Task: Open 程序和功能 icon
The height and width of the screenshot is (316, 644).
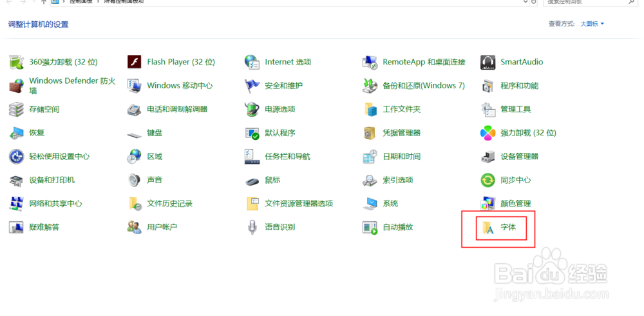Action: pos(488,86)
